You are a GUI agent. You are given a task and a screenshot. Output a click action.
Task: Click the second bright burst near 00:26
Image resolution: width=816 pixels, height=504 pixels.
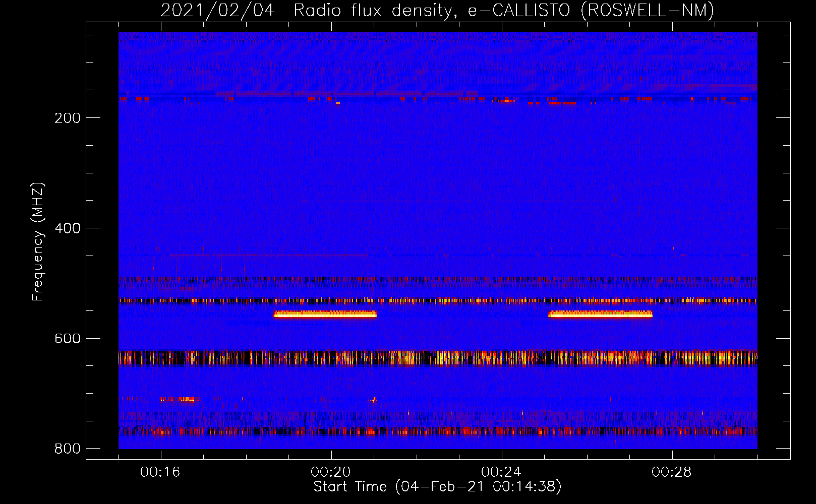pyautogui.click(x=600, y=314)
